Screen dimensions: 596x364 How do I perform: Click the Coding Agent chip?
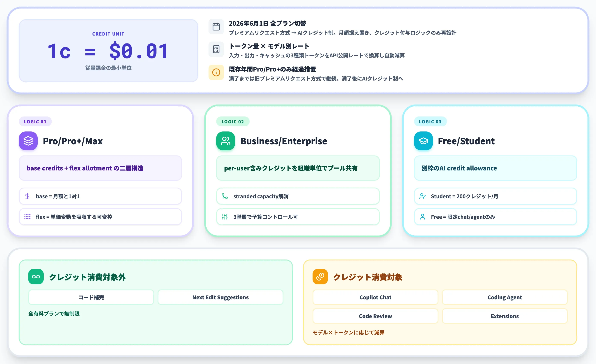(505, 297)
